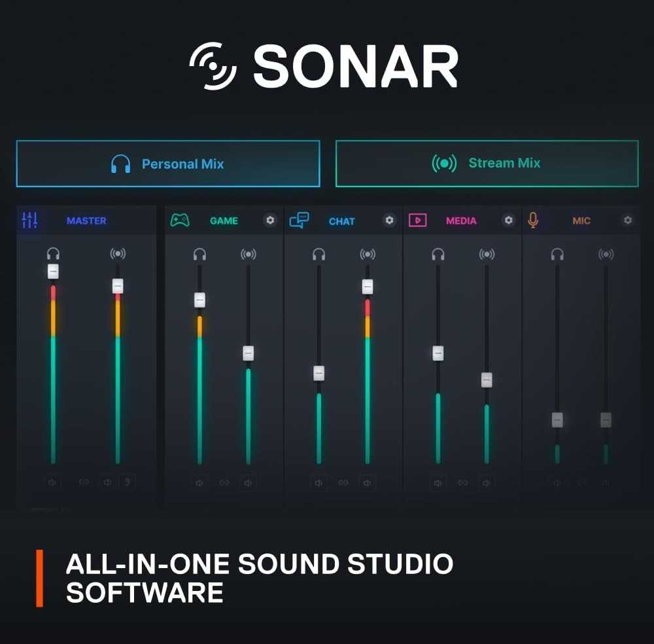
Task: Mute the Chat personal mix fader
Action: coord(318,483)
